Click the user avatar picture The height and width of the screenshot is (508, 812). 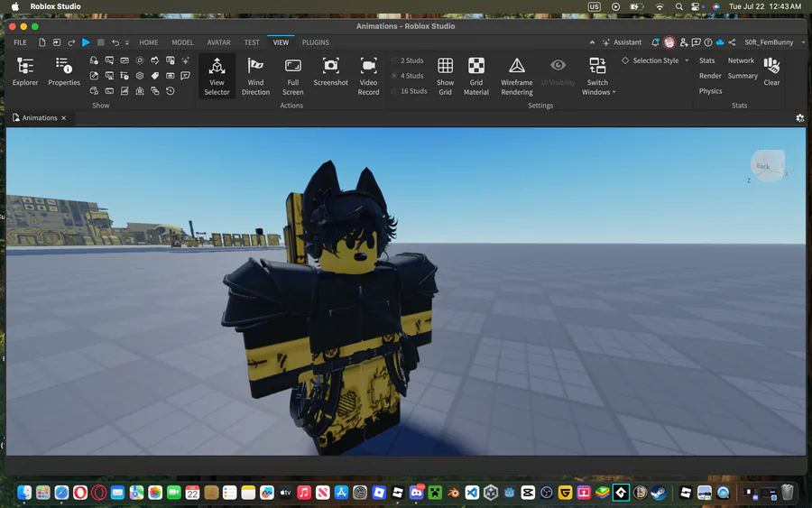(x=669, y=42)
